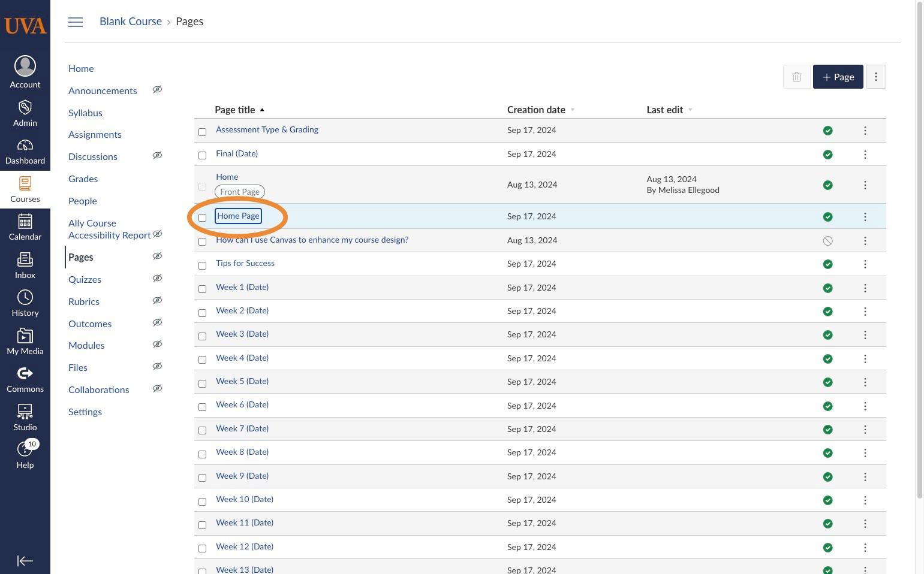
Task: Open the Tips for Success page link
Action: point(245,263)
